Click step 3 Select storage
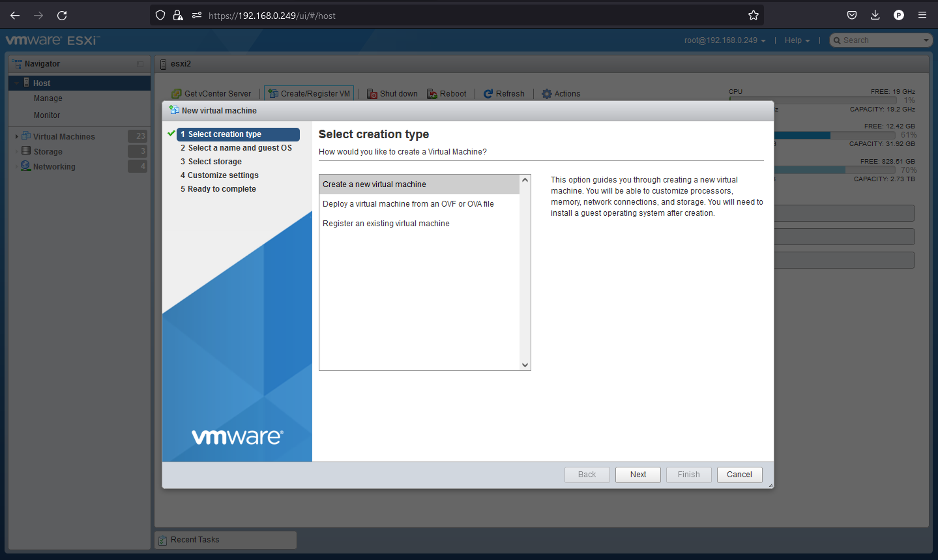The image size is (938, 560). click(211, 162)
